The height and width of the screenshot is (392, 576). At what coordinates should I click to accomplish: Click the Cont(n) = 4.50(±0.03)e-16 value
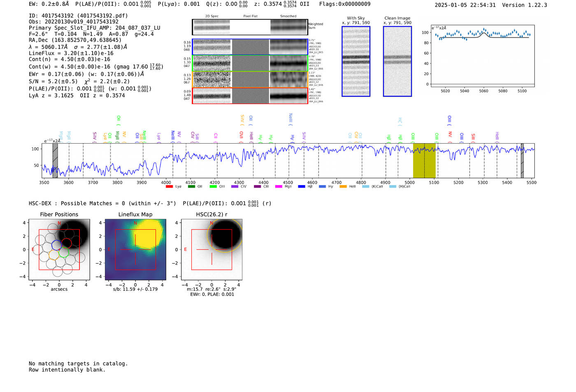tap(70, 59)
